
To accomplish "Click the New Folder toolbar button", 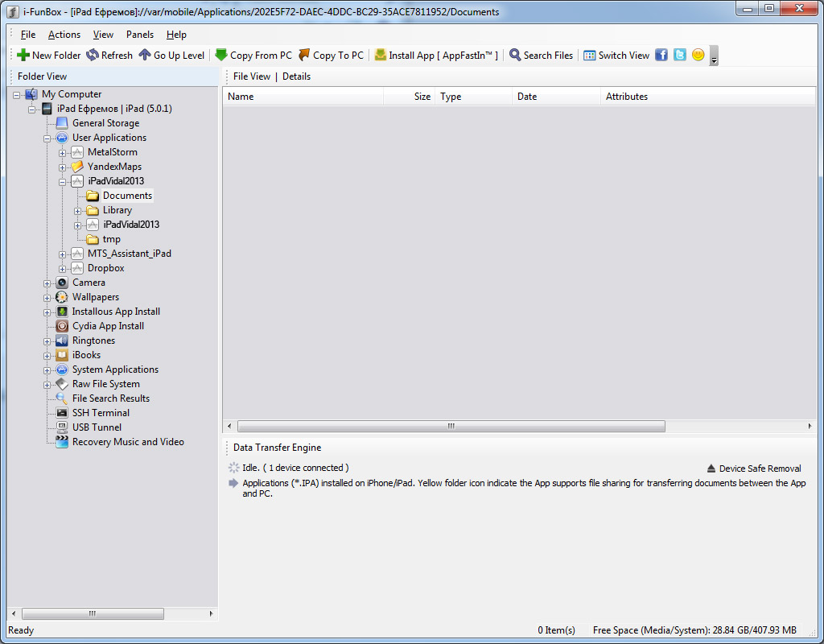I will (49, 56).
